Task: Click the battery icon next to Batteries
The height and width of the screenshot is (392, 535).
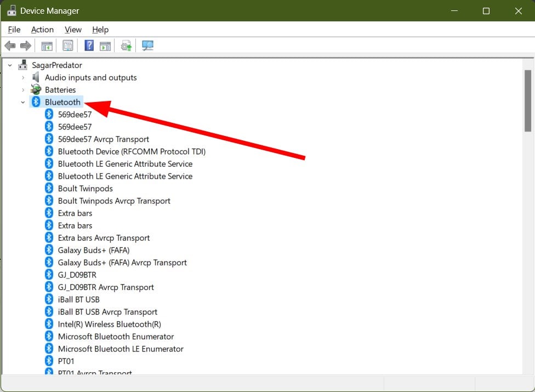Action: 36,90
